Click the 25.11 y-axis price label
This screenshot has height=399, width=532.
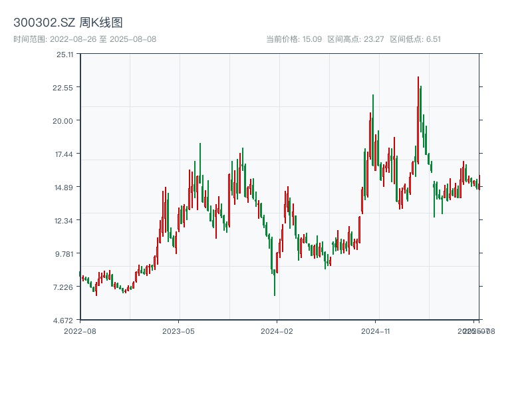[x=65, y=55]
